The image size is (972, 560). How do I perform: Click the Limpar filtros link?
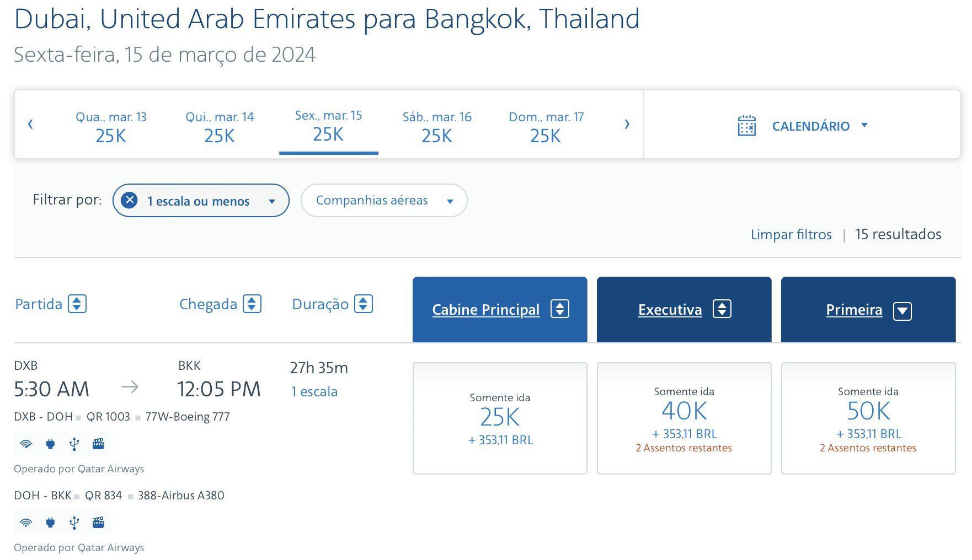791,234
